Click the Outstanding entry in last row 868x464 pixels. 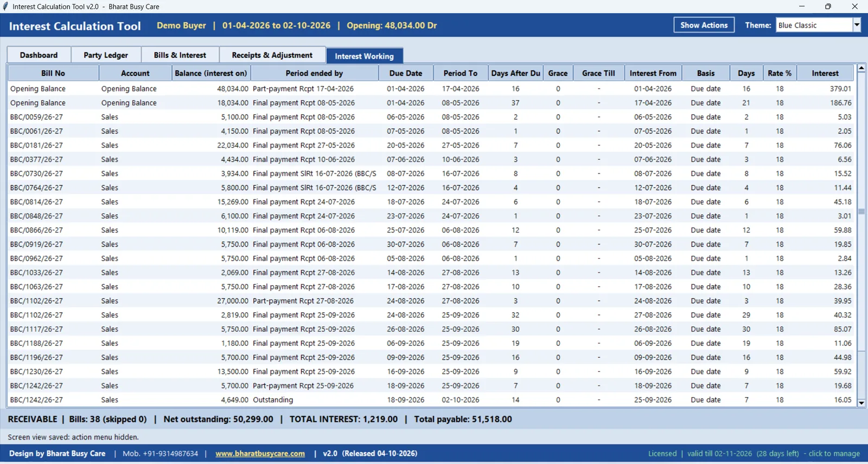click(x=273, y=400)
